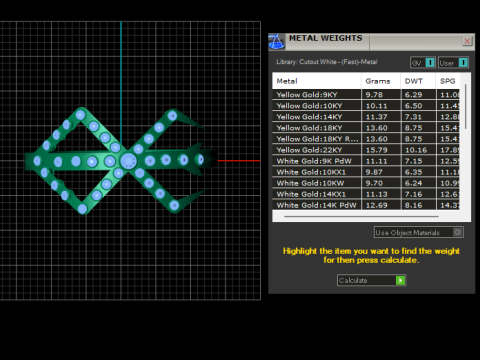Image resolution: width=480 pixels, height=360 pixels.
Task: Select the Yellow Gold:14KY row
Action: coord(366,117)
